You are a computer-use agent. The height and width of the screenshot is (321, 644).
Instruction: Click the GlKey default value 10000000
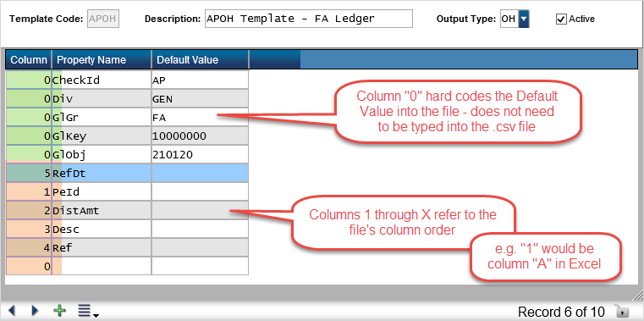(x=200, y=136)
